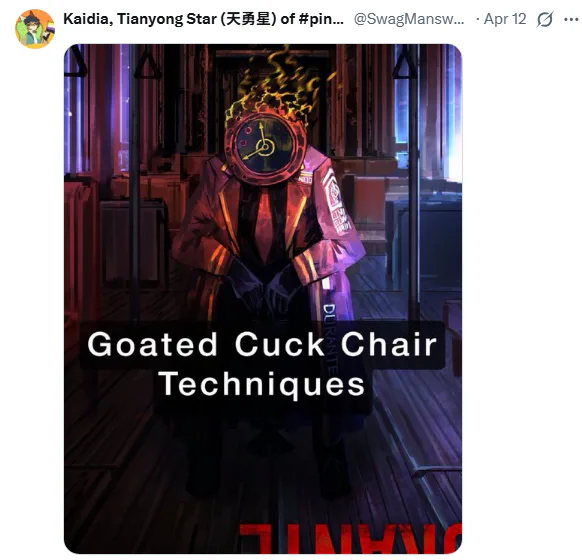Click the white emblem patch on sleeve
582x560 pixels.
[x=336, y=200]
